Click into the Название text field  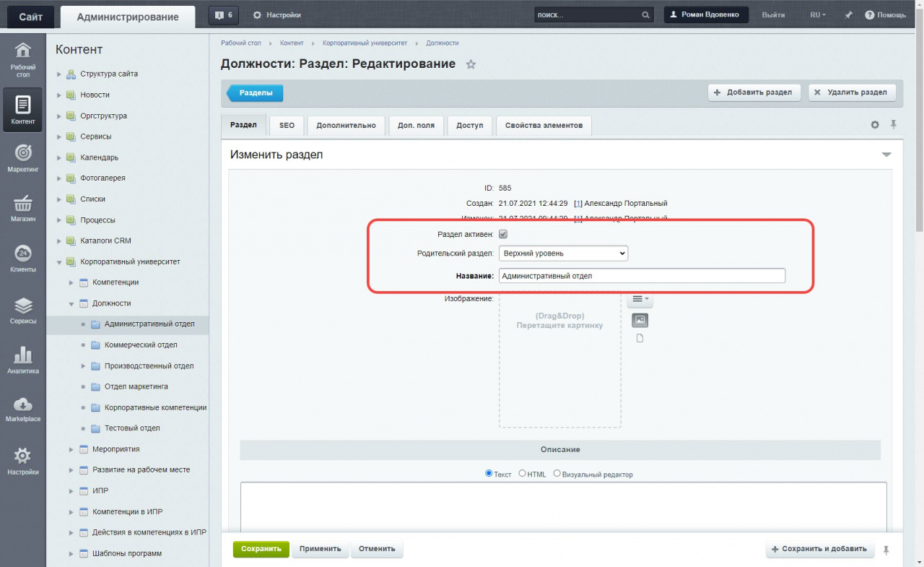click(x=642, y=276)
